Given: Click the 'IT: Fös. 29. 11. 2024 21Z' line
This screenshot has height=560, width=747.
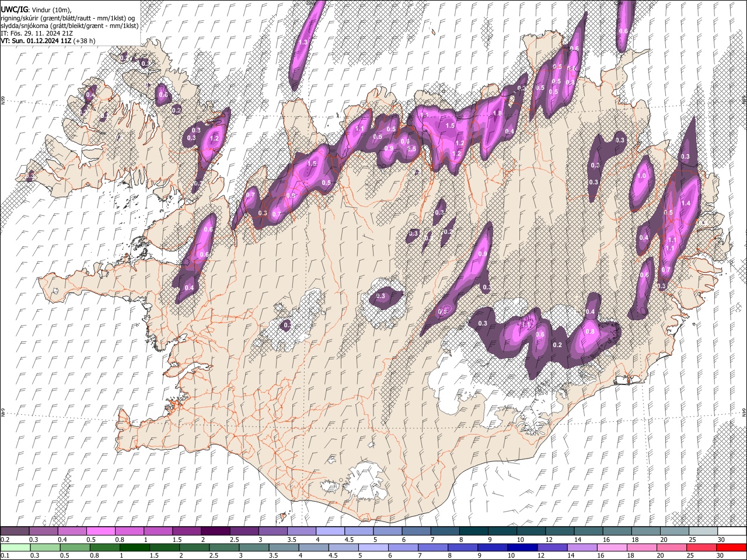Looking at the screenshot, I should (37, 33).
